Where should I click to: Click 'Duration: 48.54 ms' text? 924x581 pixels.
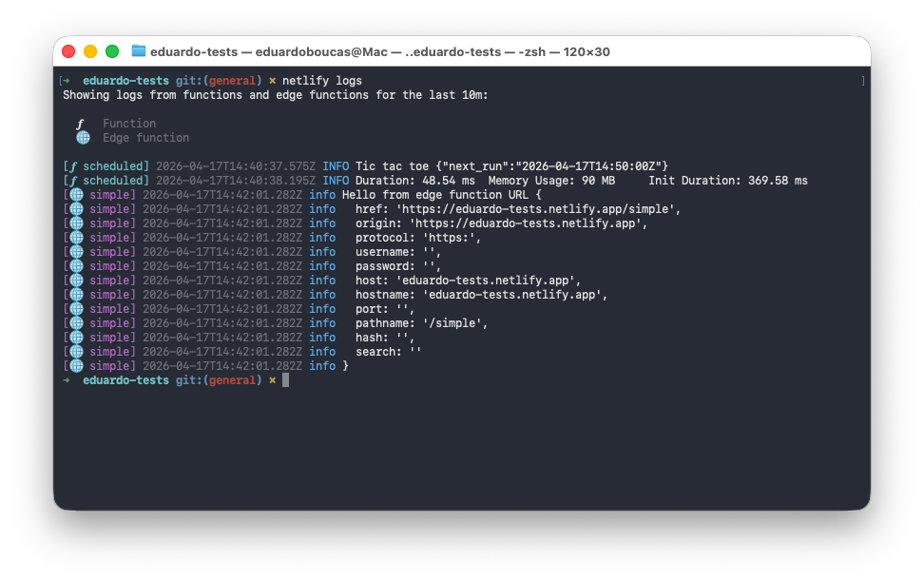[414, 181]
